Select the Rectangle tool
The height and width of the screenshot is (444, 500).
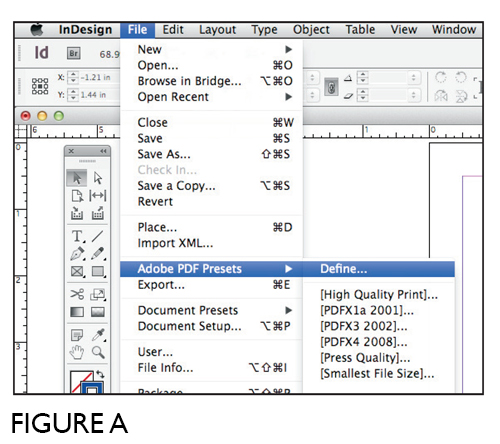pos(98,271)
